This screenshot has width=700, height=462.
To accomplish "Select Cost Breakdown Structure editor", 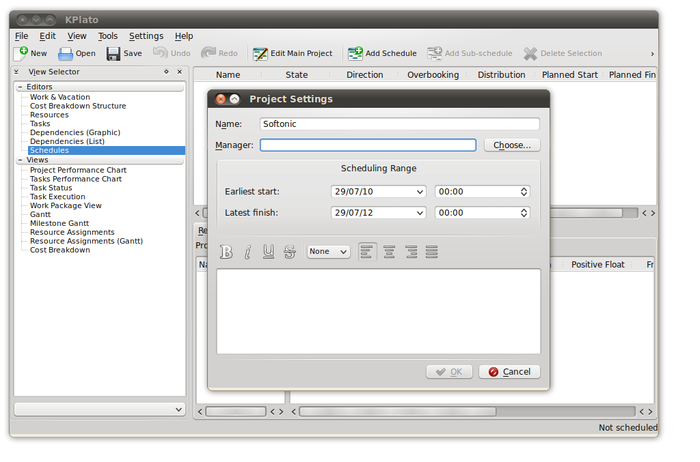I will 78,106.
